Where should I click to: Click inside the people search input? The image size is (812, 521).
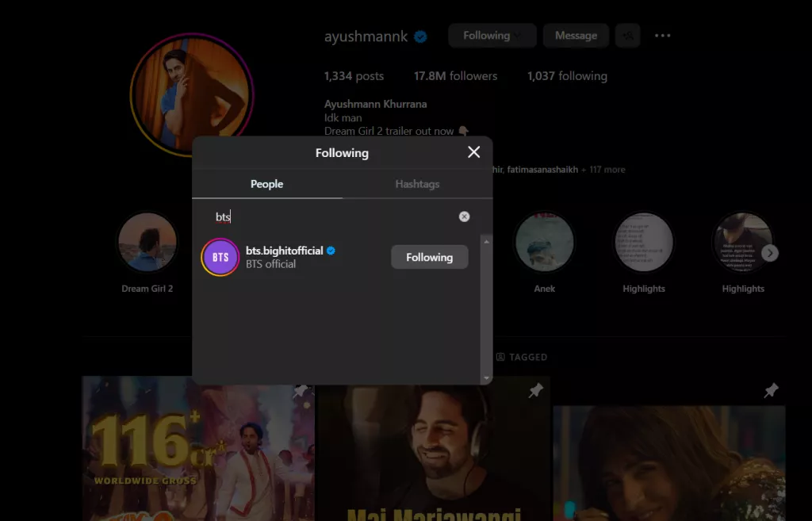pyautogui.click(x=317, y=216)
